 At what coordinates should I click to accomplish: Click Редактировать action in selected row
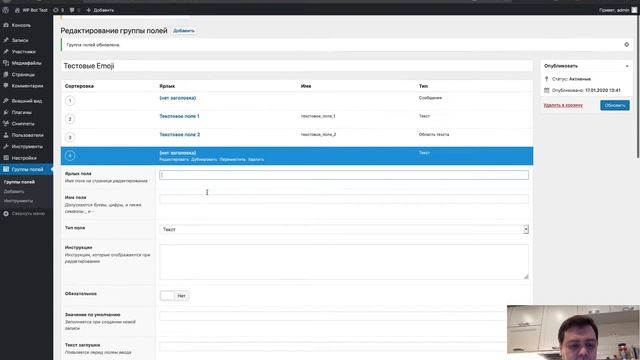click(174, 160)
